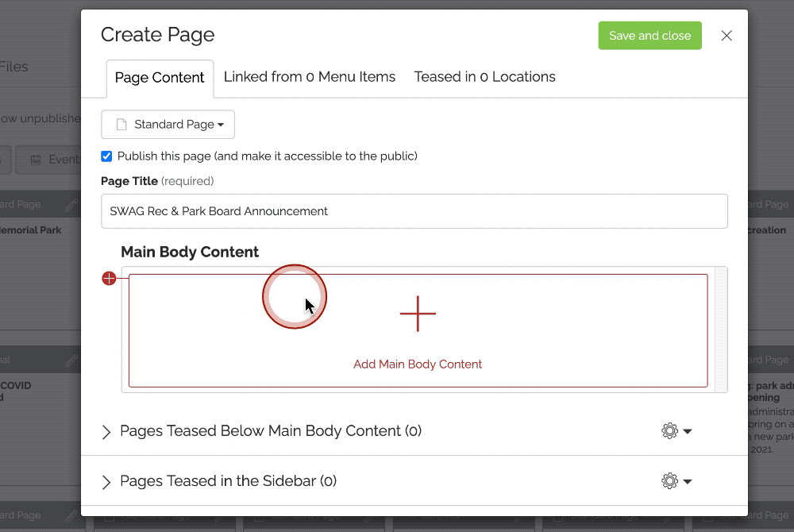The image size is (794, 532).
Task: Open gear menu for Pages Teased Below Main Body
Action: click(x=676, y=431)
